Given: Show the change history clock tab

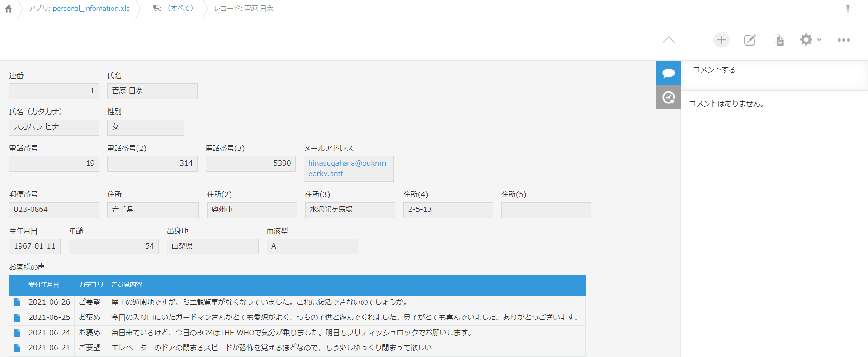Looking at the screenshot, I should [x=669, y=97].
